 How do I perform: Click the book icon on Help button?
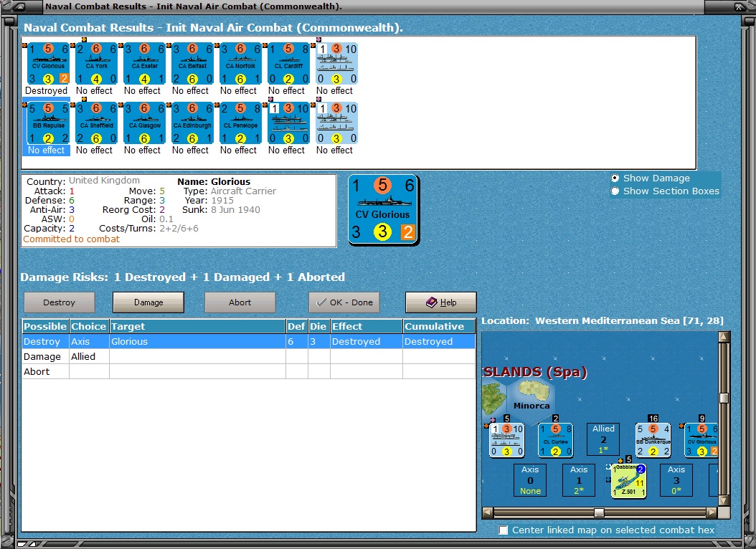click(x=432, y=302)
